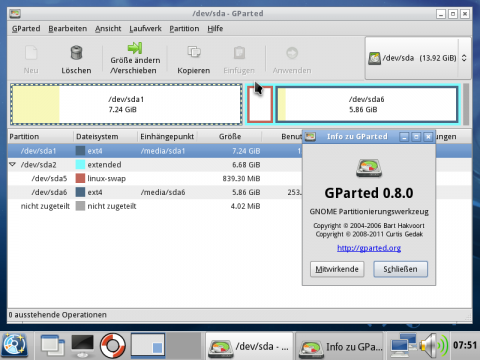
Task: Click the Größe column header
Action: tap(230, 137)
